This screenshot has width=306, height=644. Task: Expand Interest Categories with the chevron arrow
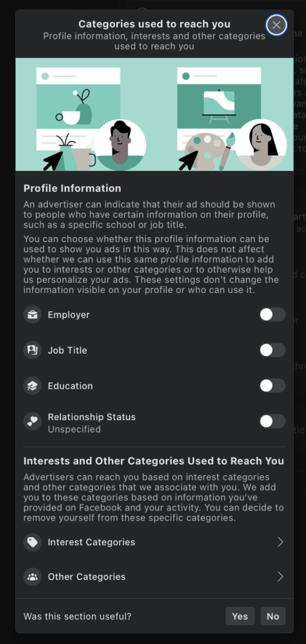(280, 542)
